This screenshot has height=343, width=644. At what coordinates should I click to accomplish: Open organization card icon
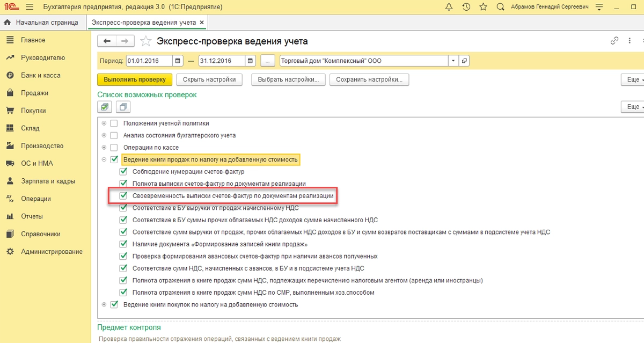tap(465, 61)
